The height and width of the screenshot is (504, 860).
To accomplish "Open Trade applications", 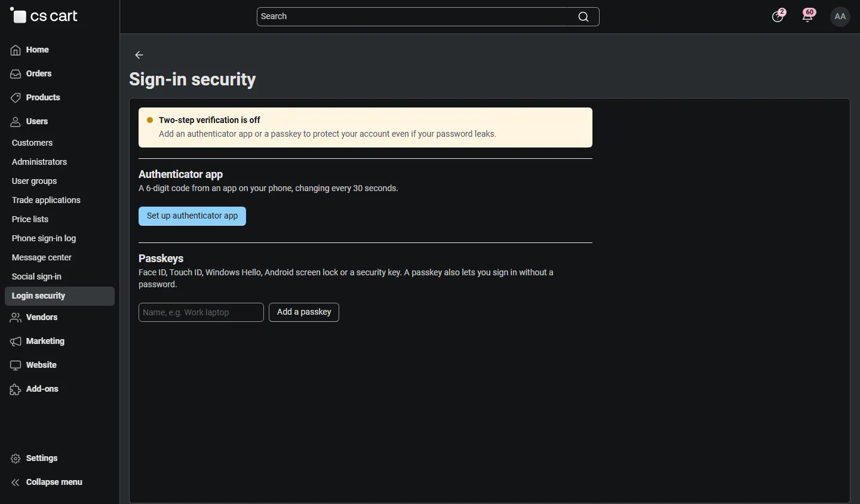I will [46, 201].
